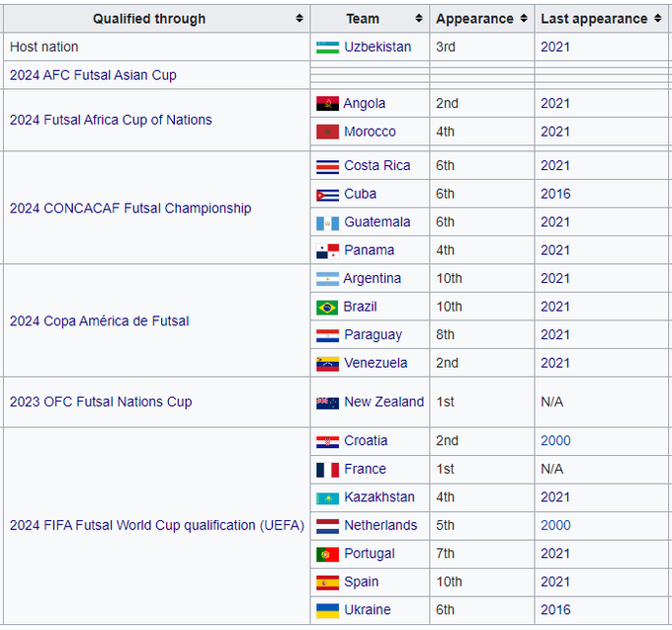The image size is (672, 630).
Task: Click the Kazakhstan flag icon
Action: pyautogui.click(x=327, y=497)
